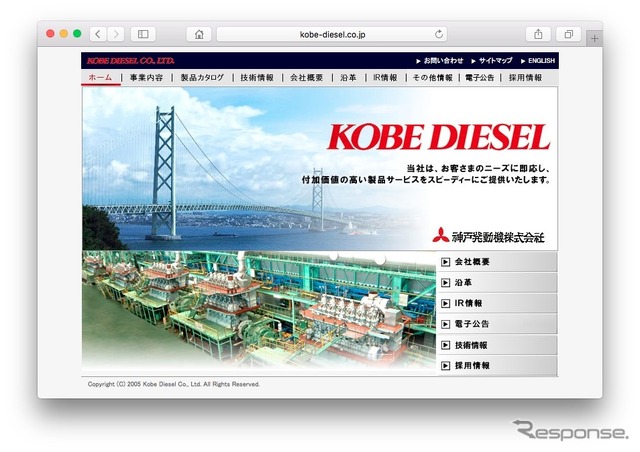
Task: Switch site language via ENGLISH link
Action: coord(538,61)
